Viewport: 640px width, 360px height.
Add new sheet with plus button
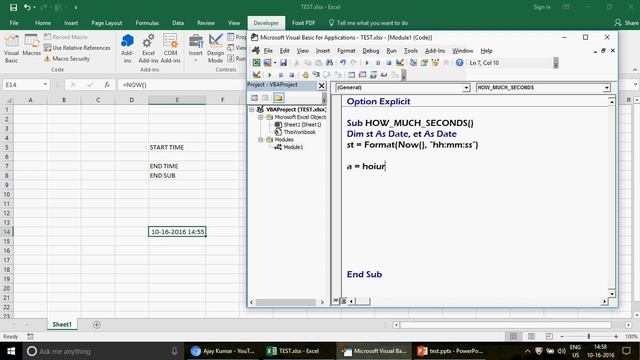(x=97, y=325)
